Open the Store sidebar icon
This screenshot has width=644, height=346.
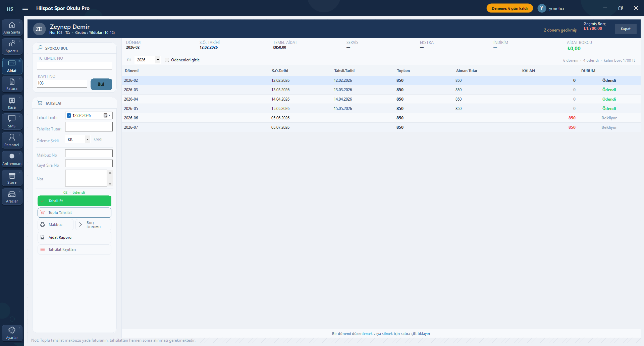pos(12,178)
